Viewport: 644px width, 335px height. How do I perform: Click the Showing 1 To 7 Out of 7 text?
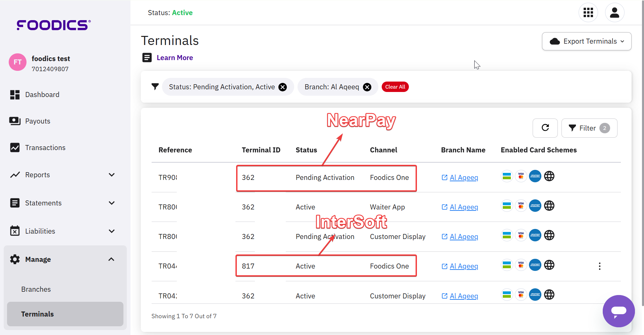click(x=184, y=316)
